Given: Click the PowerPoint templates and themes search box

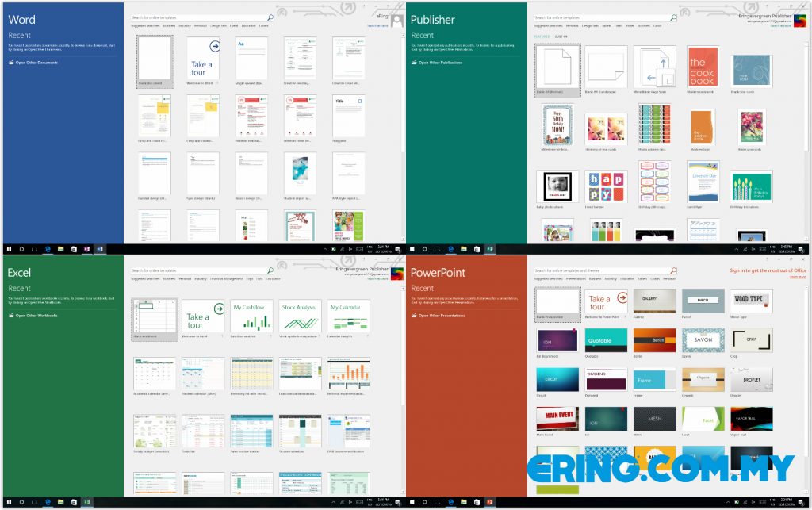Looking at the screenshot, I should (x=605, y=270).
